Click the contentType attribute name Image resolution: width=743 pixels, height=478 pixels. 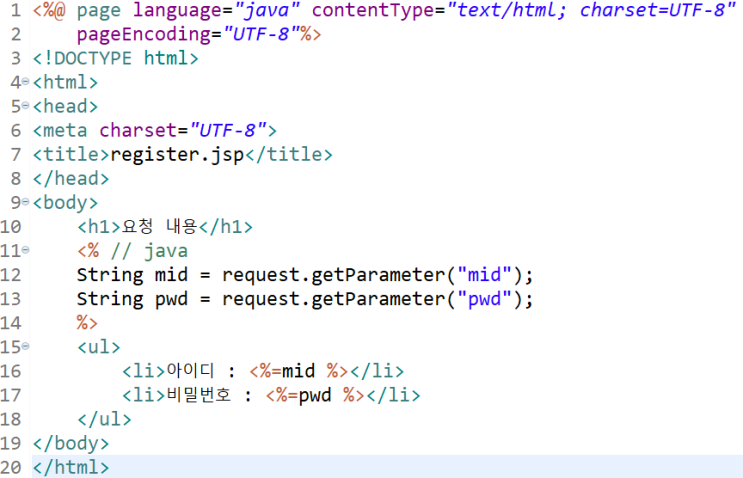(x=373, y=10)
